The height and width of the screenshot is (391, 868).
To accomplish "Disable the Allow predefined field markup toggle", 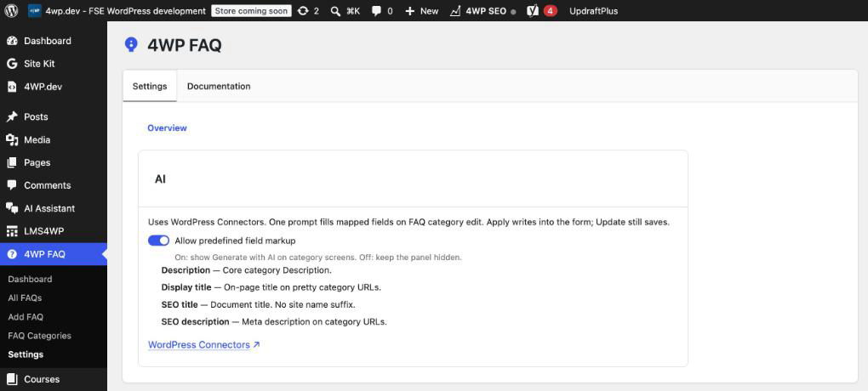I will 158,241.
